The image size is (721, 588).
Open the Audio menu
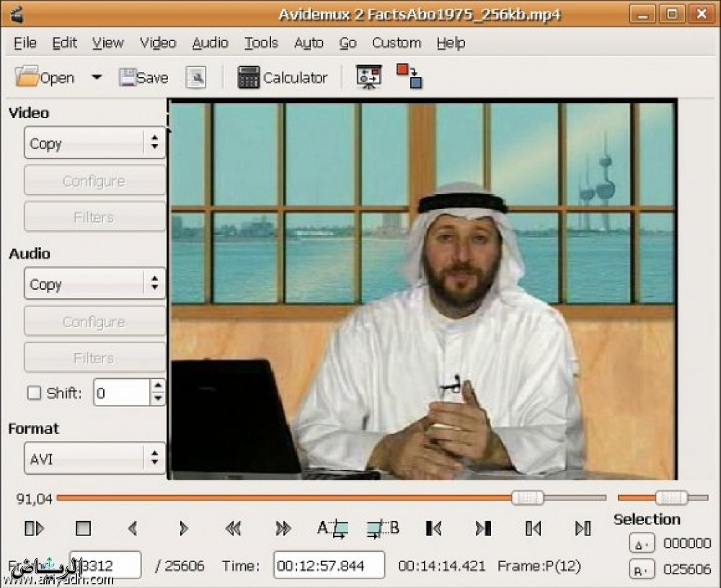pyautogui.click(x=210, y=43)
